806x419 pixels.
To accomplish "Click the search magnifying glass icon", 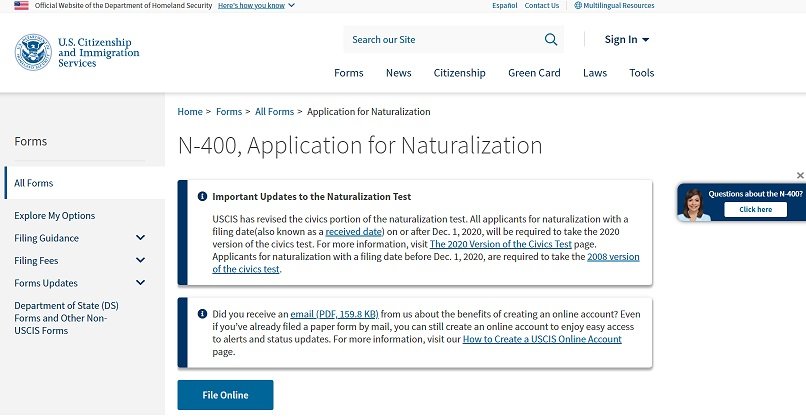I will 551,40.
